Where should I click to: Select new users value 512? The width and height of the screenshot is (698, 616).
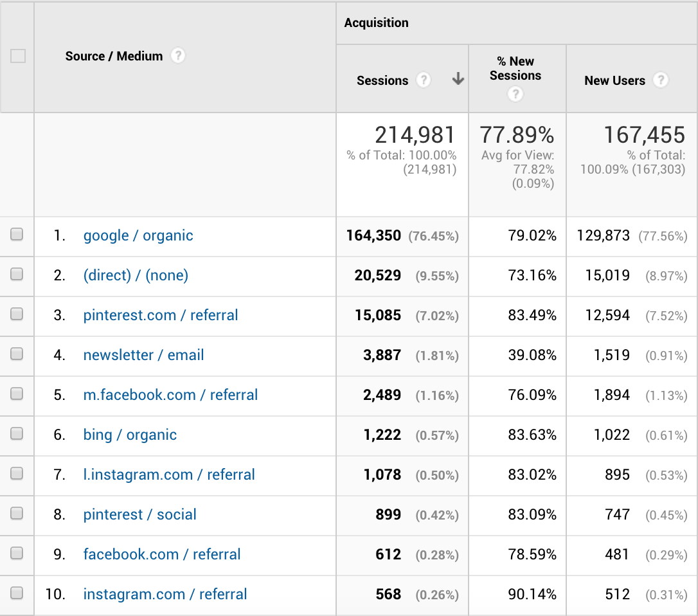pyautogui.click(x=617, y=594)
